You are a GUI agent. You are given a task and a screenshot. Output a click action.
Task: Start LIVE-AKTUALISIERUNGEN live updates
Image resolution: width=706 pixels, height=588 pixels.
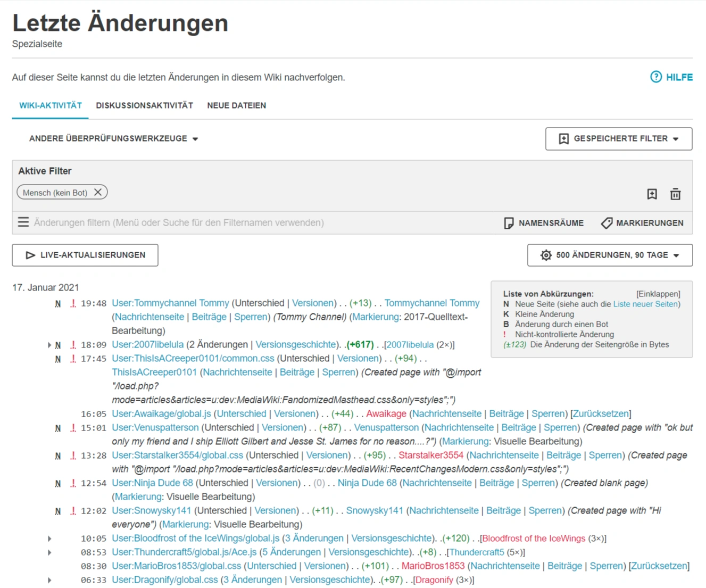(x=85, y=255)
